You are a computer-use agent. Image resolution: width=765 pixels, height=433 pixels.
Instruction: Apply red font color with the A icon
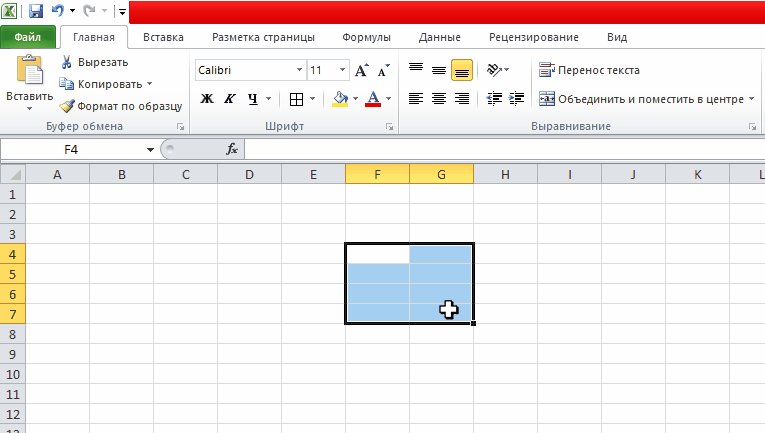[373, 99]
